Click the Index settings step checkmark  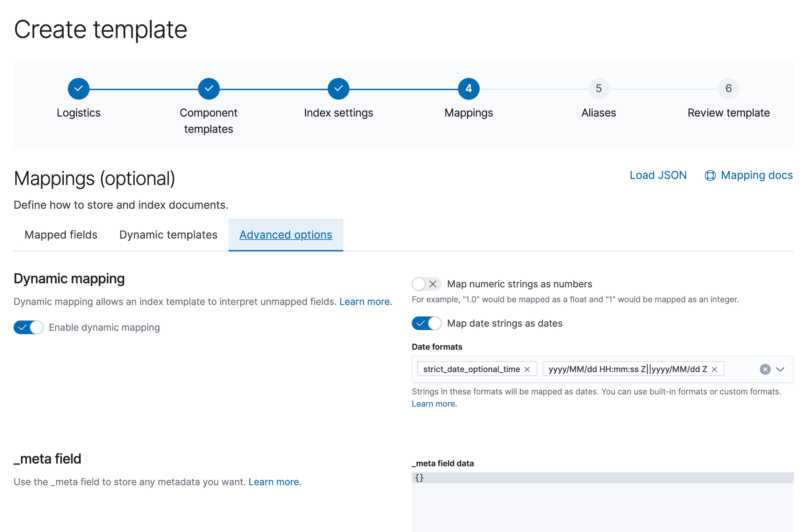338,88
